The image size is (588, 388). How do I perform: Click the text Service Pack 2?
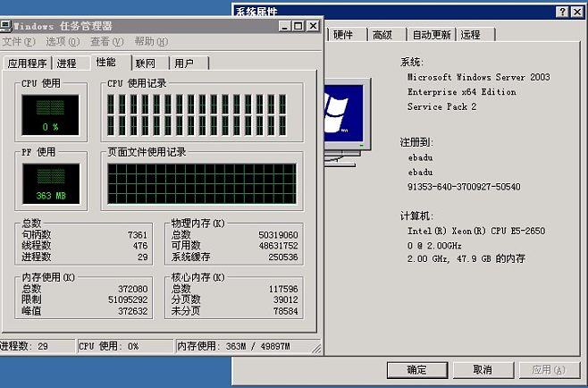pyautogui.click(x=442, y=107)
